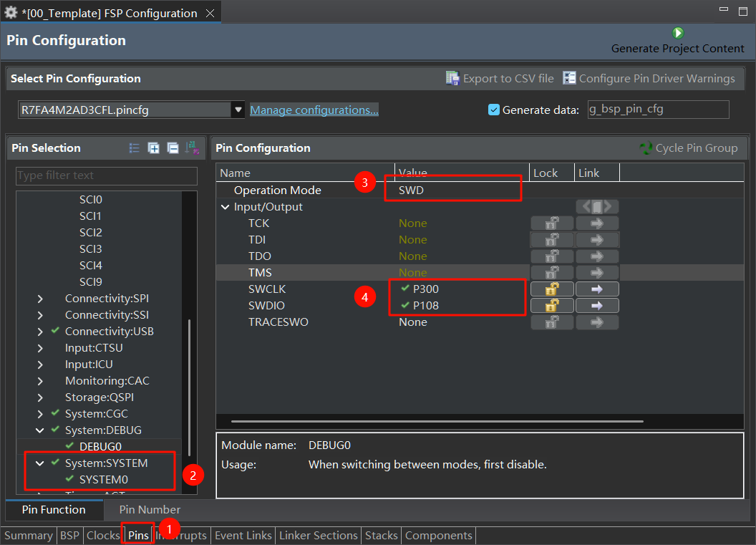This screenshot has width=756, height=545.
Task: Collapse the System:DEBUG node
Action: (x=40, y=430)
